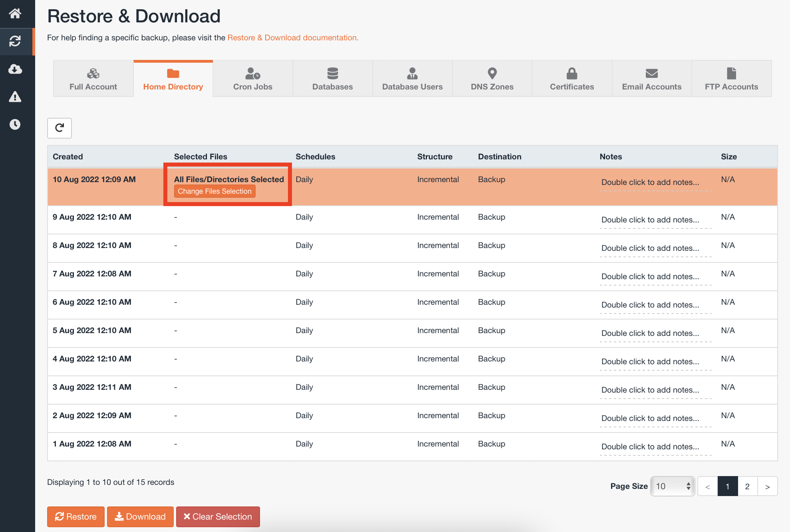
Task: Click the refresh icon above the table
Action: click(x=60, y=128)
